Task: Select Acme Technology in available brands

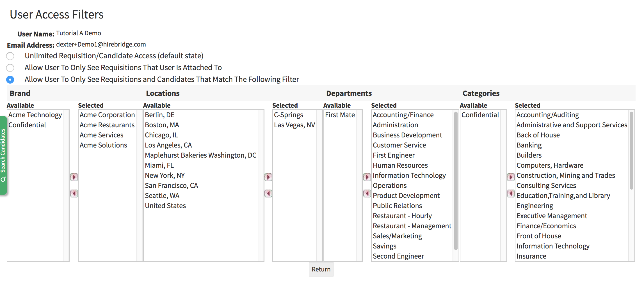Action: (35, 115)
